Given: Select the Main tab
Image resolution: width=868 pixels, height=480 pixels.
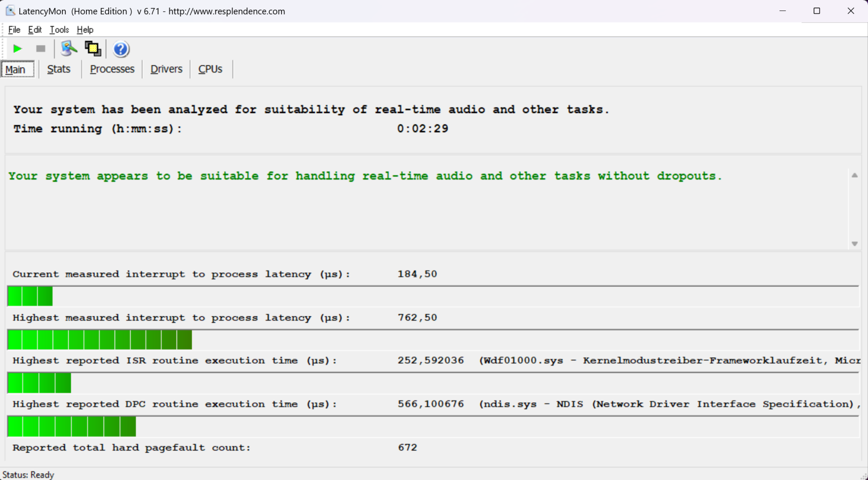Looking at the screenshot, I should [x=17, y=69].
